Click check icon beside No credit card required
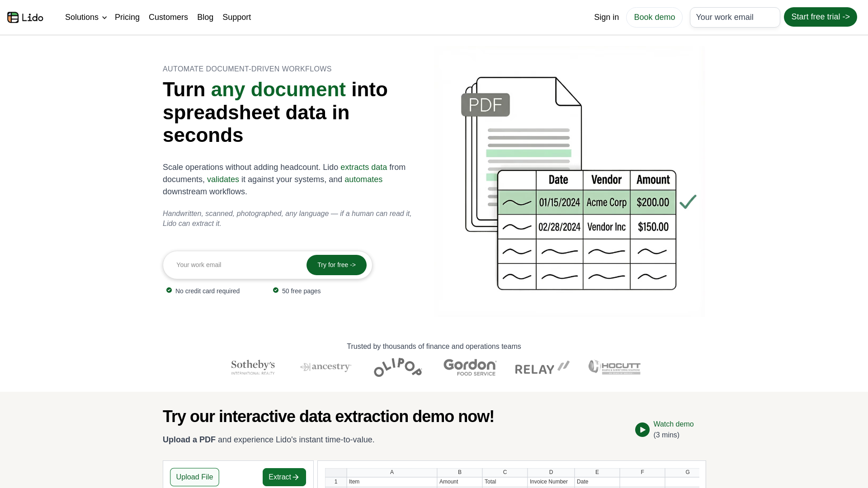This screenshot has width=868, height=488. click(169, 290)
